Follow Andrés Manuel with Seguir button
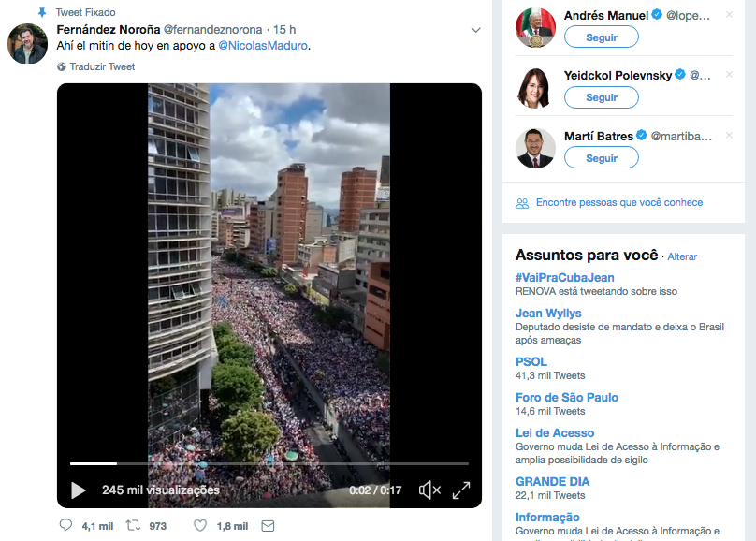This screenshot has width=756, height=541. [x=602, y=37]
